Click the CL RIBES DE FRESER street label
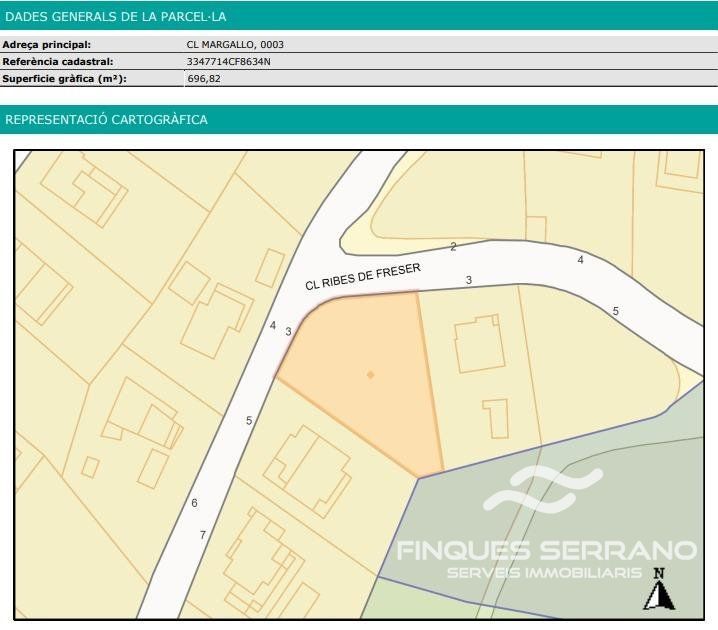The image size is (718, 630). click(363, 276)
